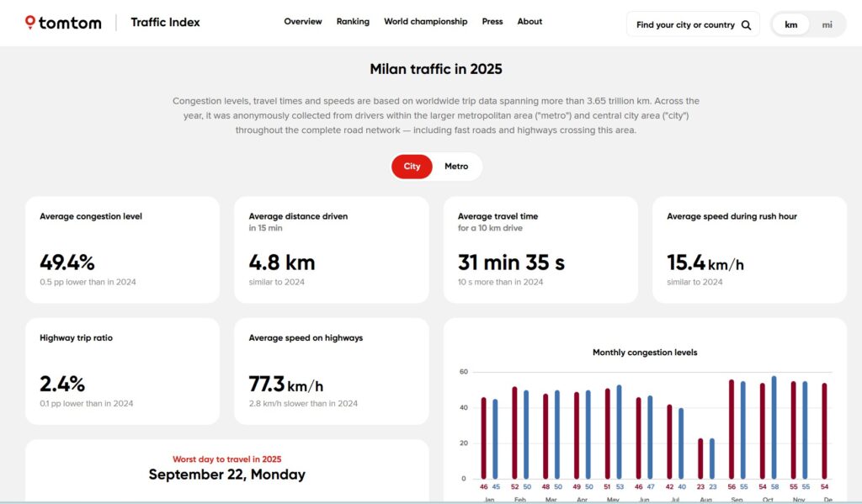The image size is (862, 504).
Task: Click the Find your city or country field
Action: 693,24
